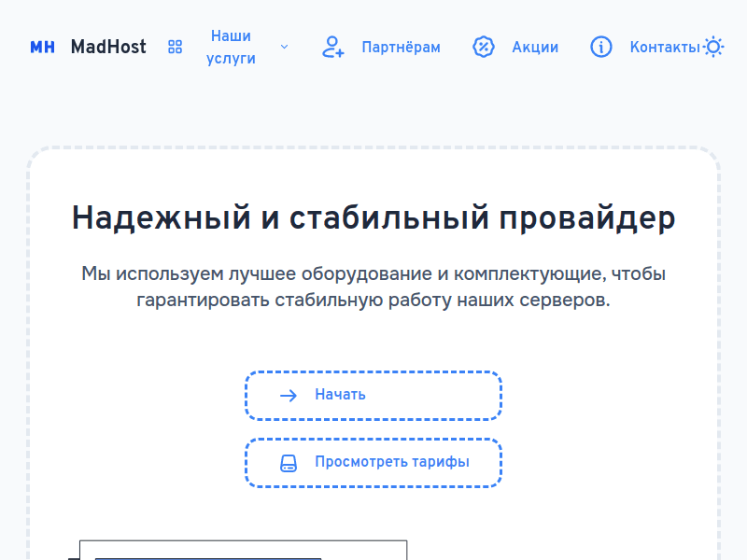Click the server icon in Просмотреть тарифы button
Viewport: 747px width, 560px height.
tap(288, 462)
